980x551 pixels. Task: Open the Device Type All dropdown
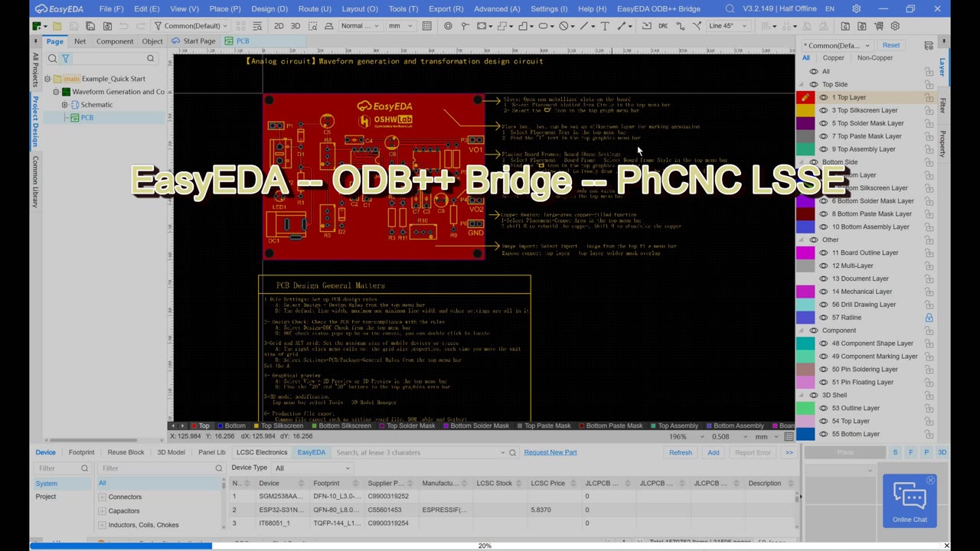pos(312,468)
